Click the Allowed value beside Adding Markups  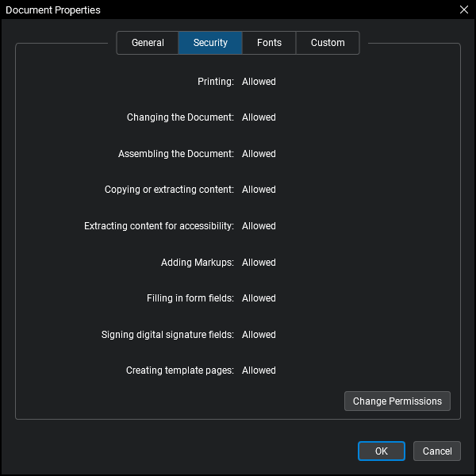(x=259, y=263)
